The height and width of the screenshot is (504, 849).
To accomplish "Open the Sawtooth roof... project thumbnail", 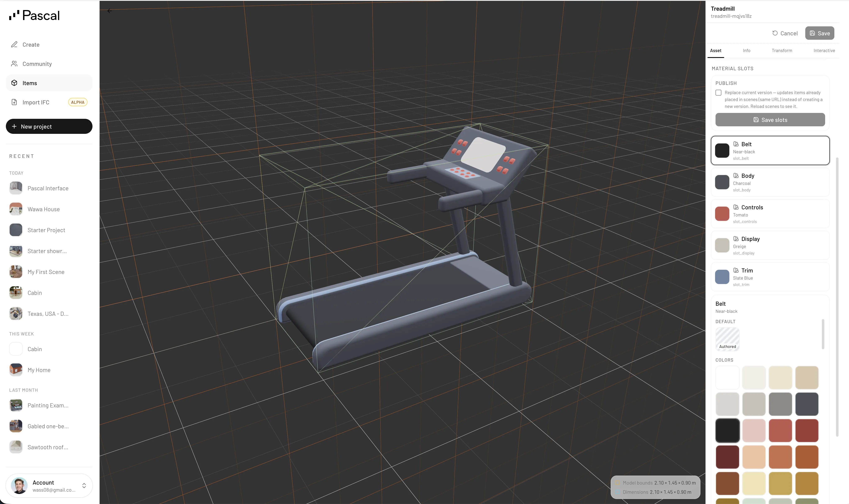I will [16, 447].
